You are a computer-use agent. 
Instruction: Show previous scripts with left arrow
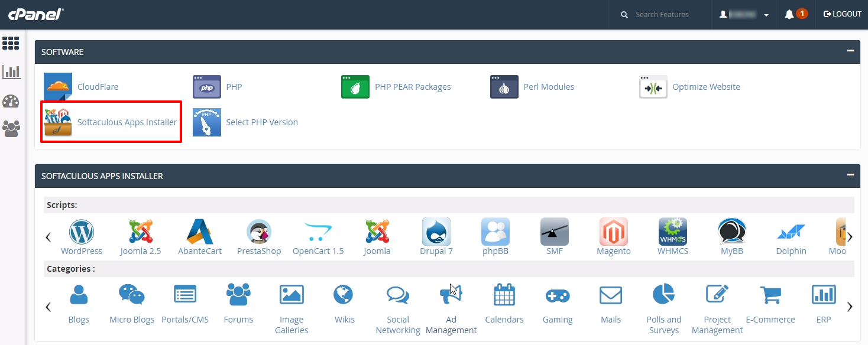[x=48, y=237]
